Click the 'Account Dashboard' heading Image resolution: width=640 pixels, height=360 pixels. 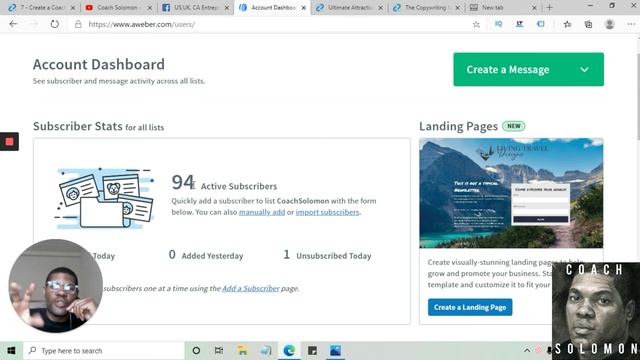(x=99, y=64)
